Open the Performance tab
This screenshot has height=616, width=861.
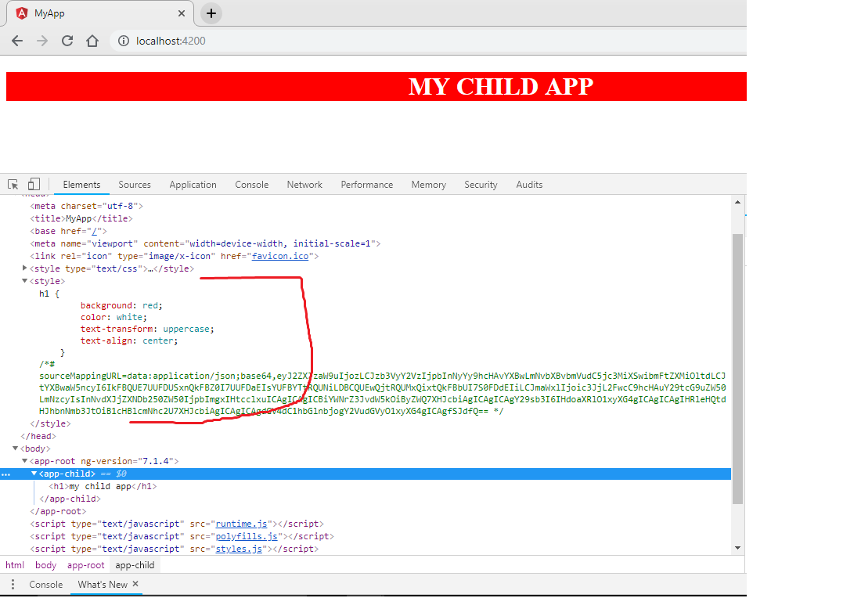click(367, 185)
